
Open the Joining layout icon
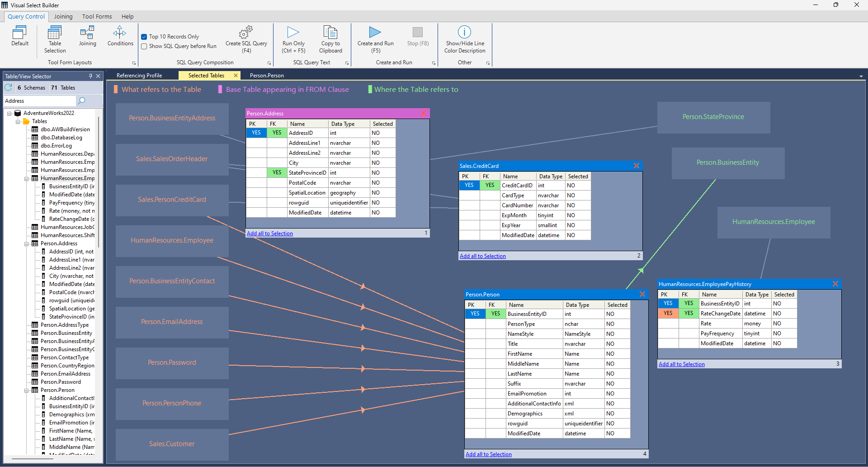pyautogui.click(x=87, y=33)
